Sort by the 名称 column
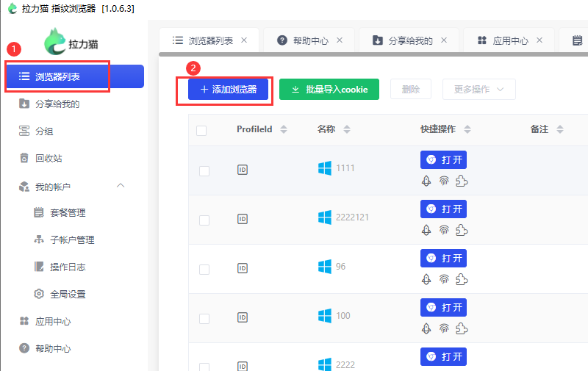588x371 pixels. 347,129
